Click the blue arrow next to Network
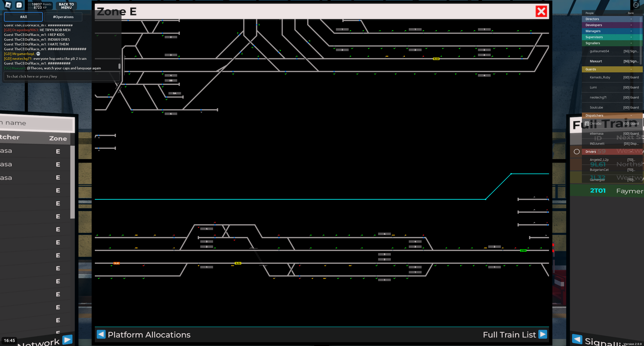Screen dimensions: 644x346 click(67, 340)
